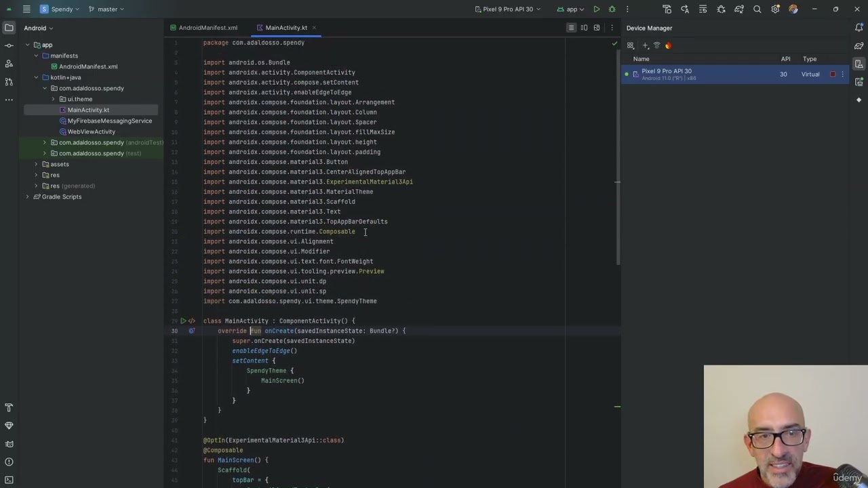Open the user account avatar
The width and height of the screenshot is (868, 488).
793,9
